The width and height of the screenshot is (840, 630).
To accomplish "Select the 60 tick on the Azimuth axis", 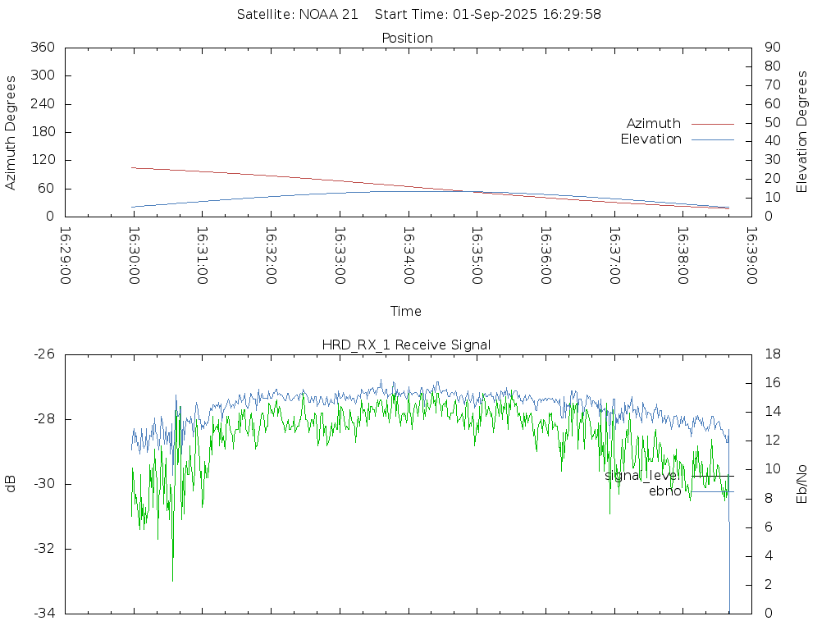I will [x=47, y=189].
